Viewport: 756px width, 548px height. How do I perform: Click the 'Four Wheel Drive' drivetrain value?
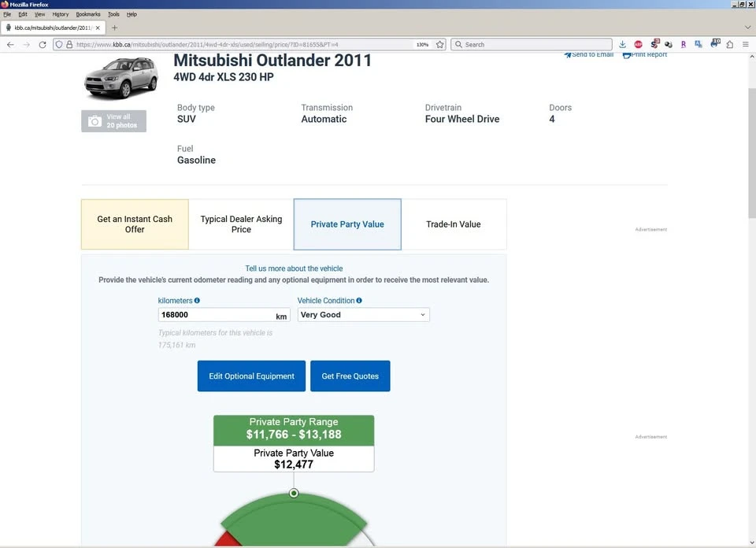click(462, 119)
